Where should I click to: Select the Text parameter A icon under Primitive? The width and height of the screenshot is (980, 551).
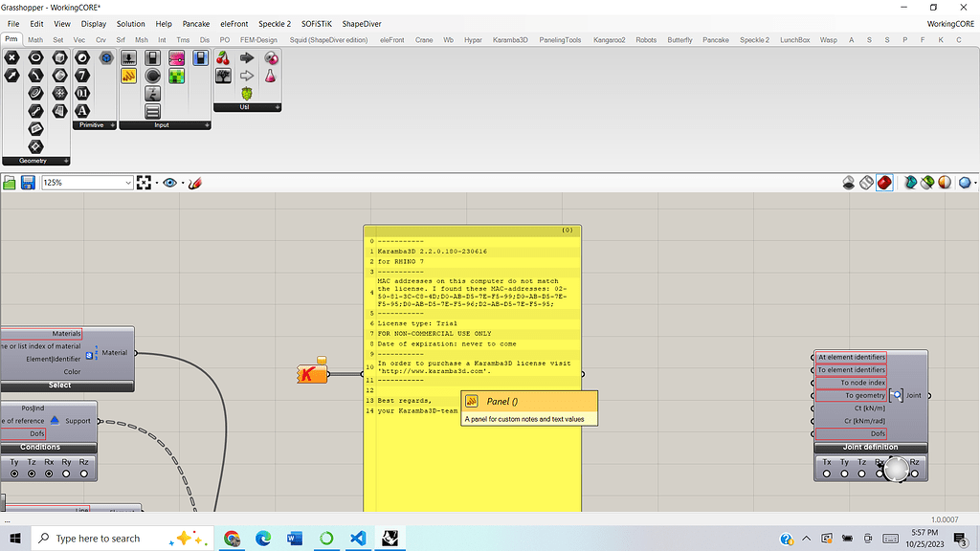pyautogui.click(x=81, y=109)
